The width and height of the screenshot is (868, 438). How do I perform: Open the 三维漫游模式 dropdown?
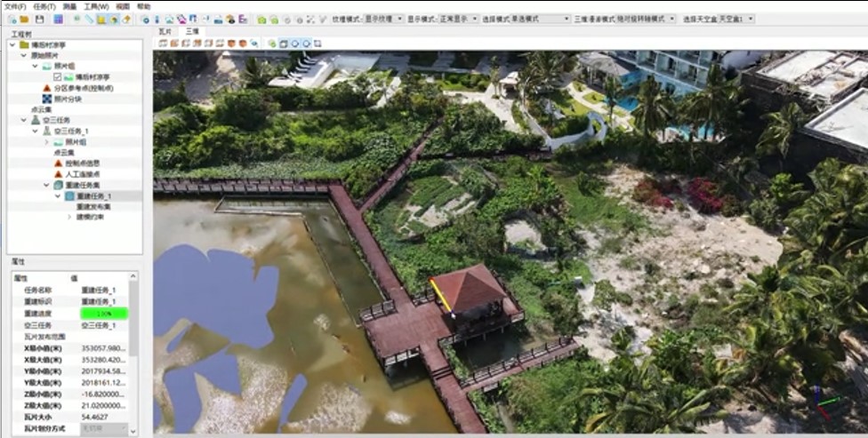pyautogui.click(x=646, y=19)
